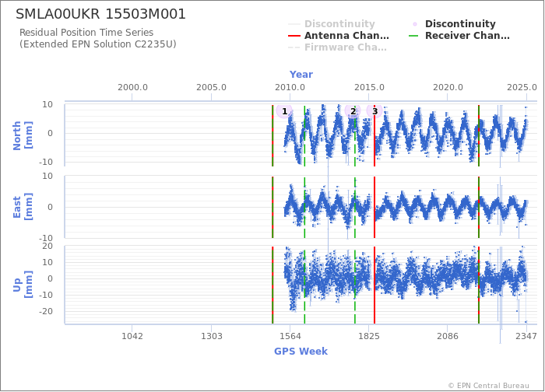Click the 2005.0 year tick label
The height and width of the screenshot is (392, 545).
[211, 87]
